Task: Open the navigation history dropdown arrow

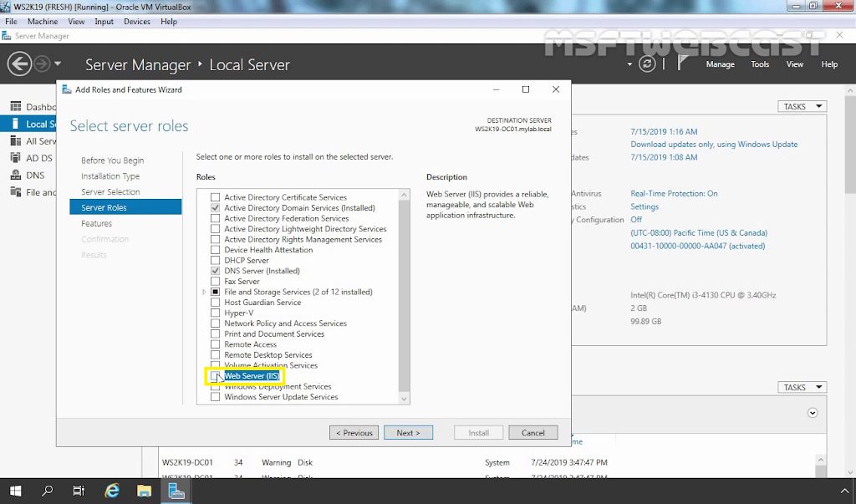Action: coord(58,64)
